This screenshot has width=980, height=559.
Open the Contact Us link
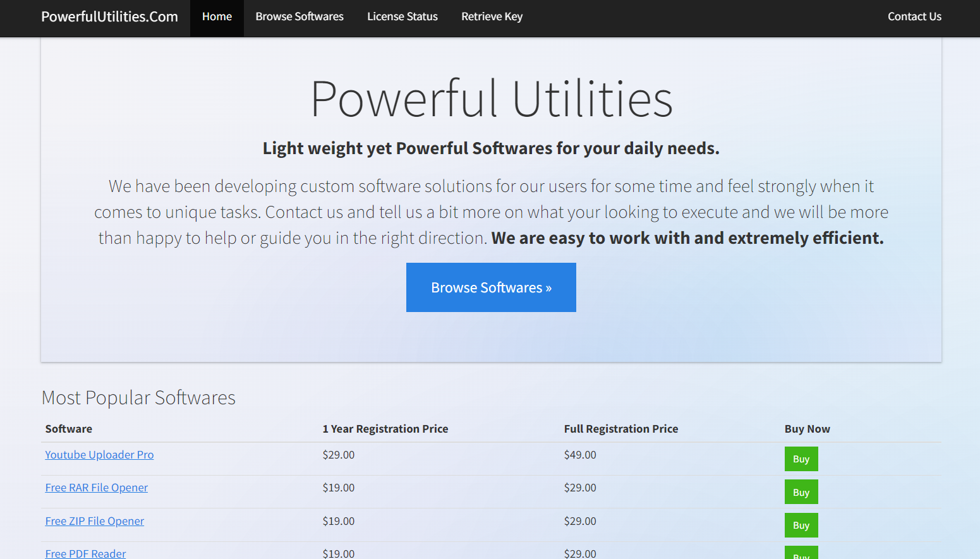tap(914, 16)
